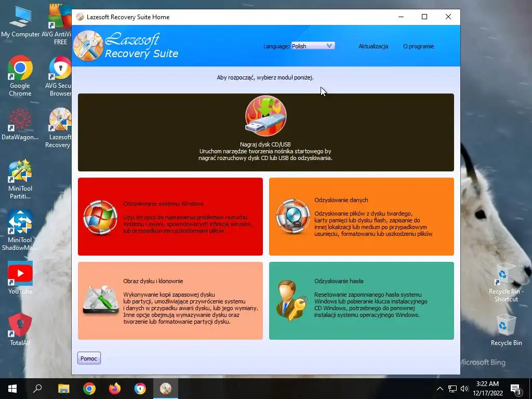The image size is (532, 399).
Task: Click the O programie link
Action: pos(418,46)
